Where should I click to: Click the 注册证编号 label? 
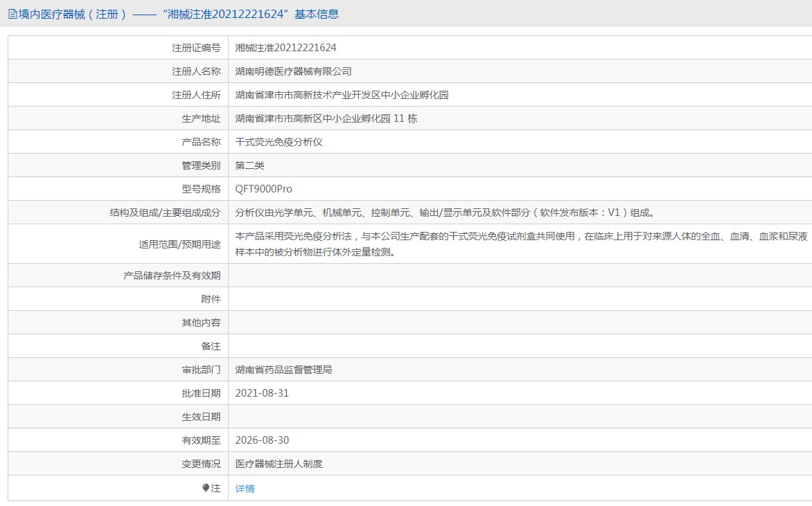tap(196, 48)
